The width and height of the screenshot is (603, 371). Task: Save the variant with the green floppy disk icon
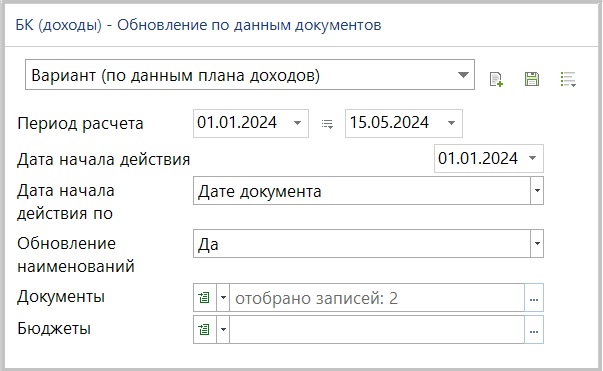(x=532, y=79)
